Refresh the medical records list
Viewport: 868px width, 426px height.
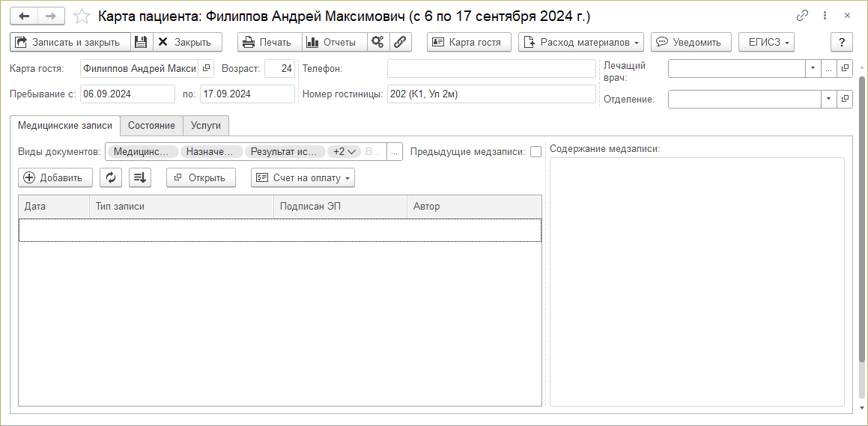click(x=111, y=177)
